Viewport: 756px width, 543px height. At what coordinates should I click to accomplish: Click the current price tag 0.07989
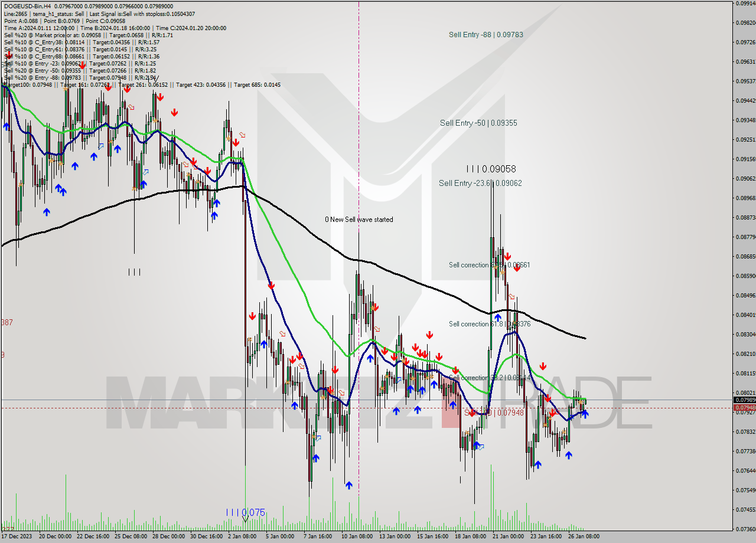tap(744, 400)
